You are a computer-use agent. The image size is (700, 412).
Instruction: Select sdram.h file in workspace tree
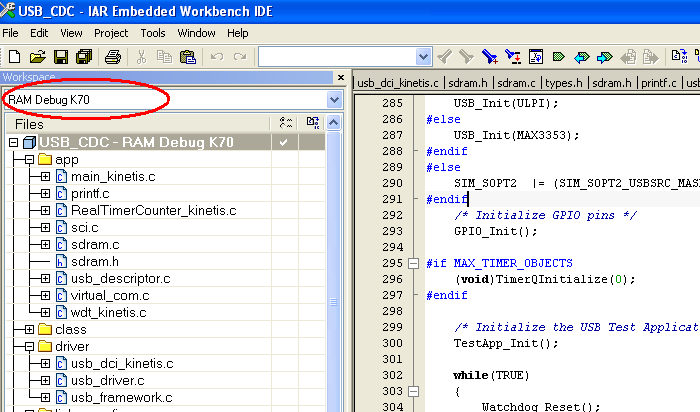95,262
